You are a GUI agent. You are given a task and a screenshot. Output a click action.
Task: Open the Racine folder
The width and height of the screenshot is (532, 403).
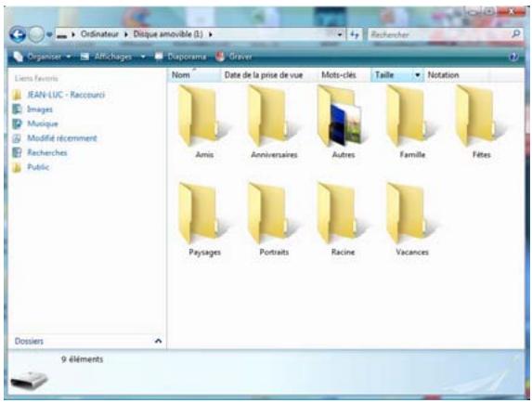pyautogui.click(x=343, y=219)
